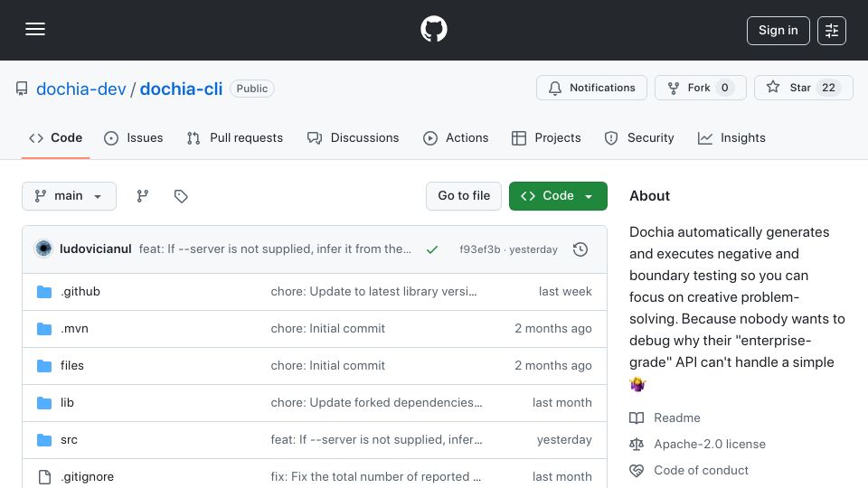Open the Pull requests tab
This screenshot has height=488, width=868.
(235, 137)
